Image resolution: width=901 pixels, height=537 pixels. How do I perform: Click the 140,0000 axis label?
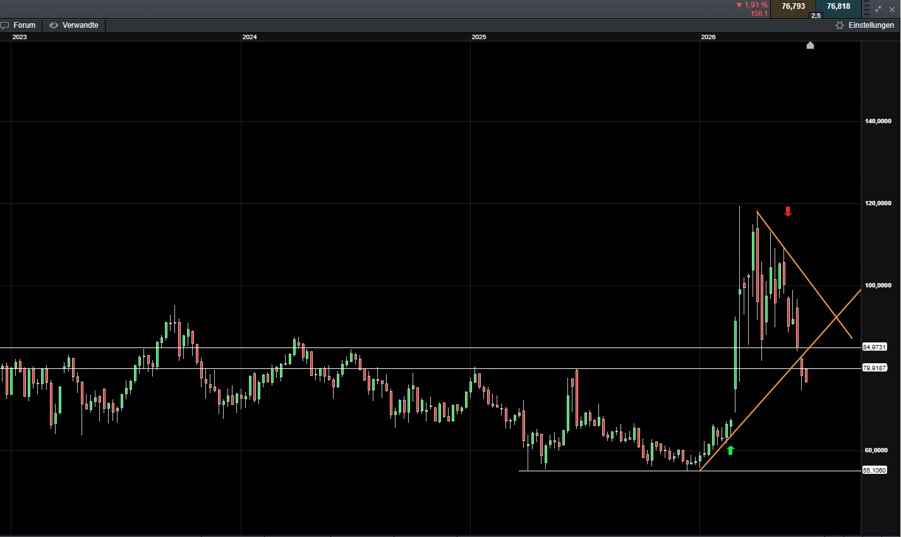point(877,121)
